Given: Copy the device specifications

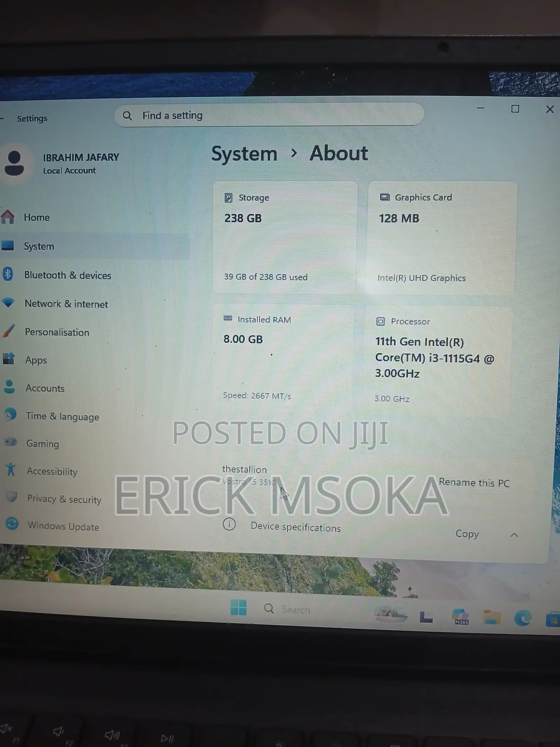Looking at the screenshot, I should pyautogui.click(x=467, y=534).
